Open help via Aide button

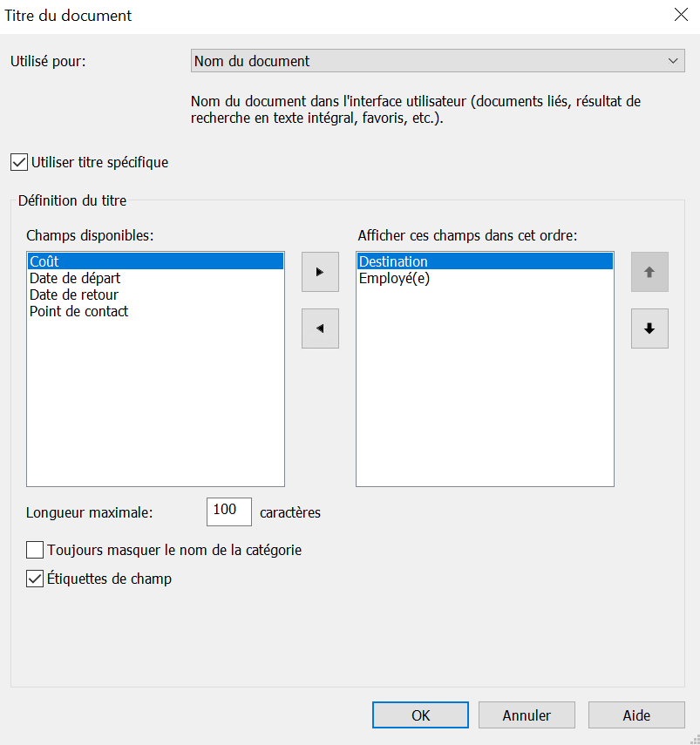click(x=636, y=715)
